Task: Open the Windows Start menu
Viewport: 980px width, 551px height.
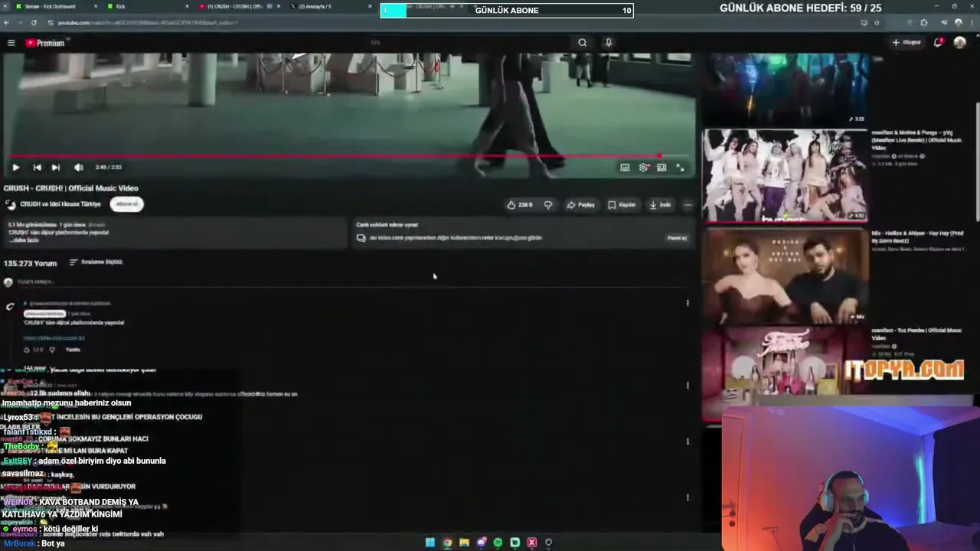Action: (430, 543)
